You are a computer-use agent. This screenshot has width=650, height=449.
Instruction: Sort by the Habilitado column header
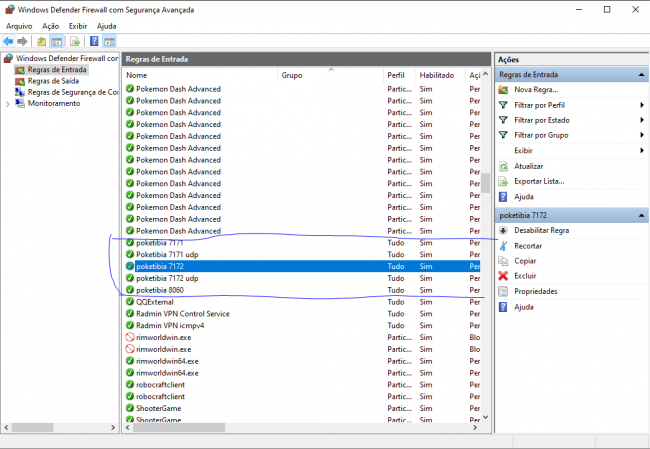440,75
